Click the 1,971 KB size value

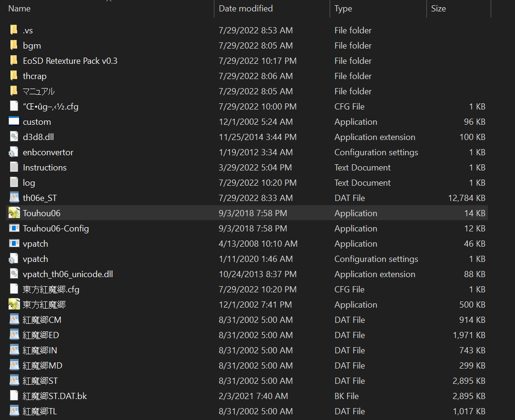(x=469, y=335)
